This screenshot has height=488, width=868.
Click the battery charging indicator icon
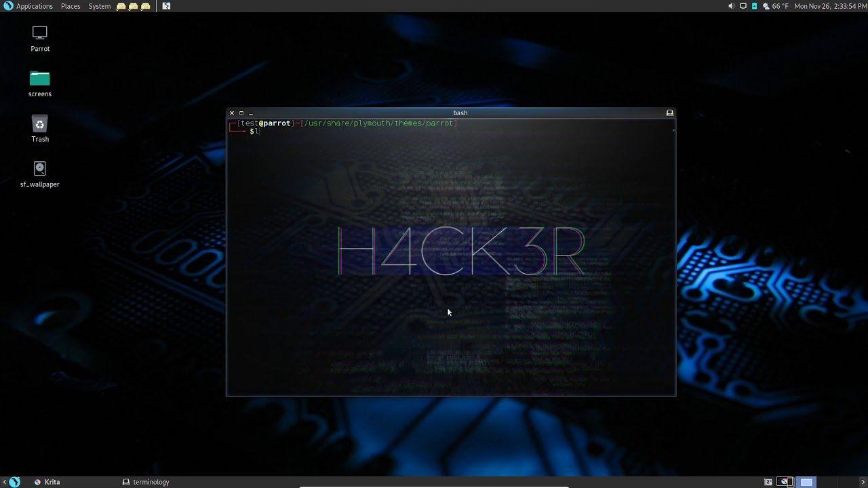754,6
